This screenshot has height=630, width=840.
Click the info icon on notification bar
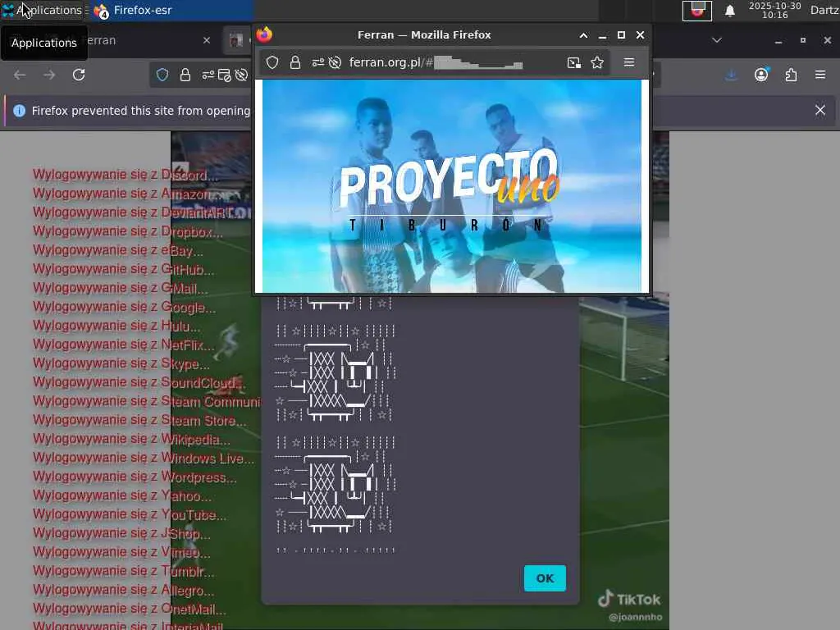[20, 111]
